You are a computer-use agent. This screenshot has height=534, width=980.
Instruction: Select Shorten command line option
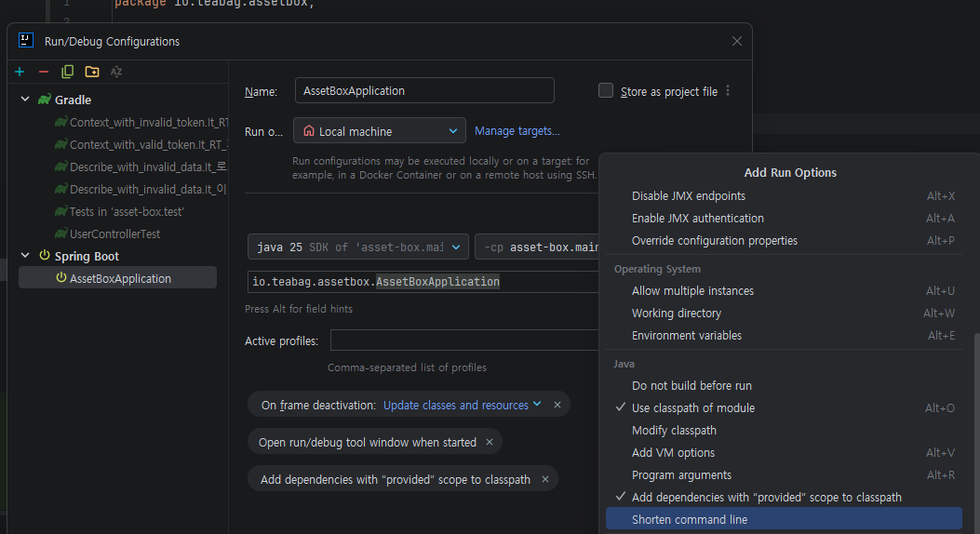point(784,520)
